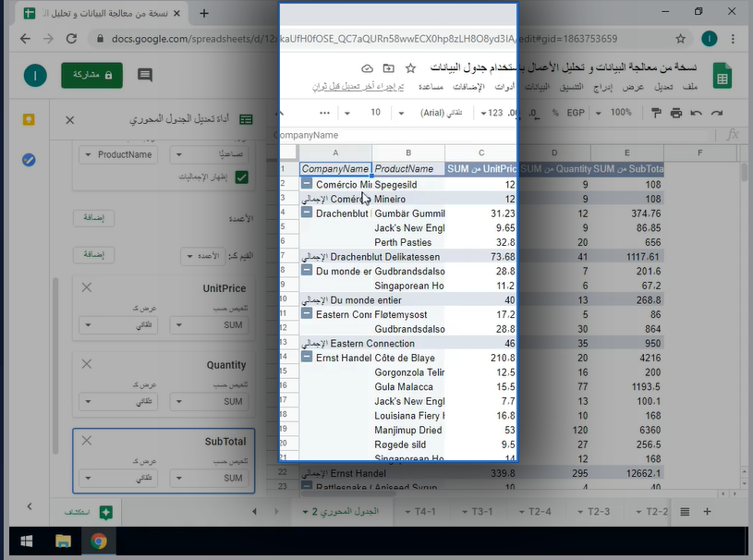This screenshot has height=560, width=753.
Task: Click the Explore star icon
Action: (x=106, y=513)
